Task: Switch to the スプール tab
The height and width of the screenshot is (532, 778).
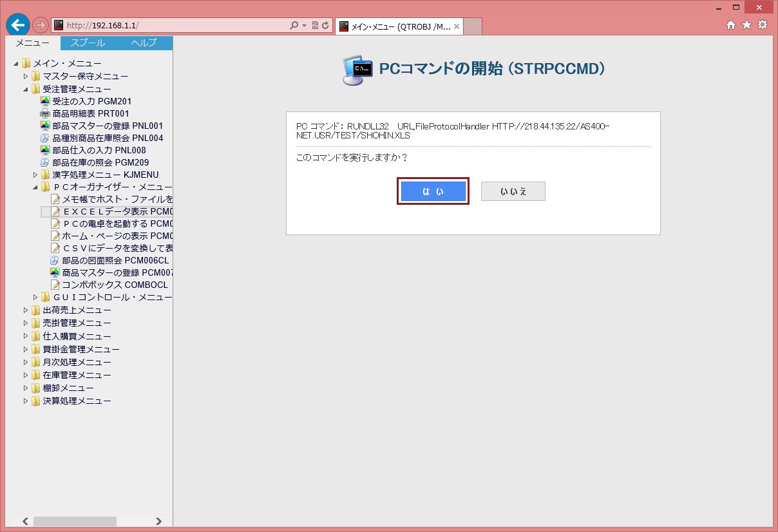Action: pyautogui.click(x=88, y=43)
